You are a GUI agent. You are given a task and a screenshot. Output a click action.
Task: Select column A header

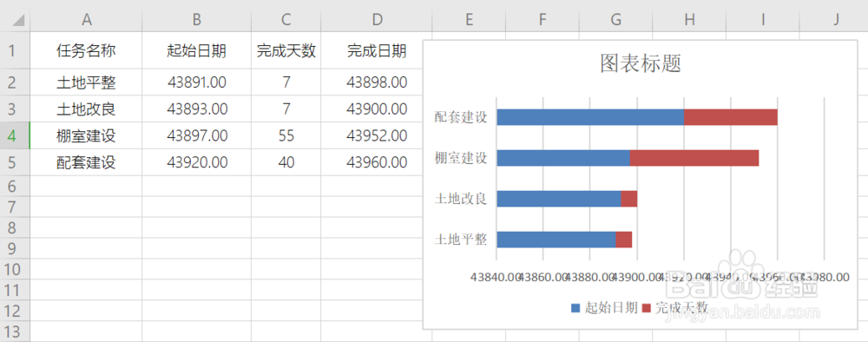pyautogui.click(x=86, y=20)
